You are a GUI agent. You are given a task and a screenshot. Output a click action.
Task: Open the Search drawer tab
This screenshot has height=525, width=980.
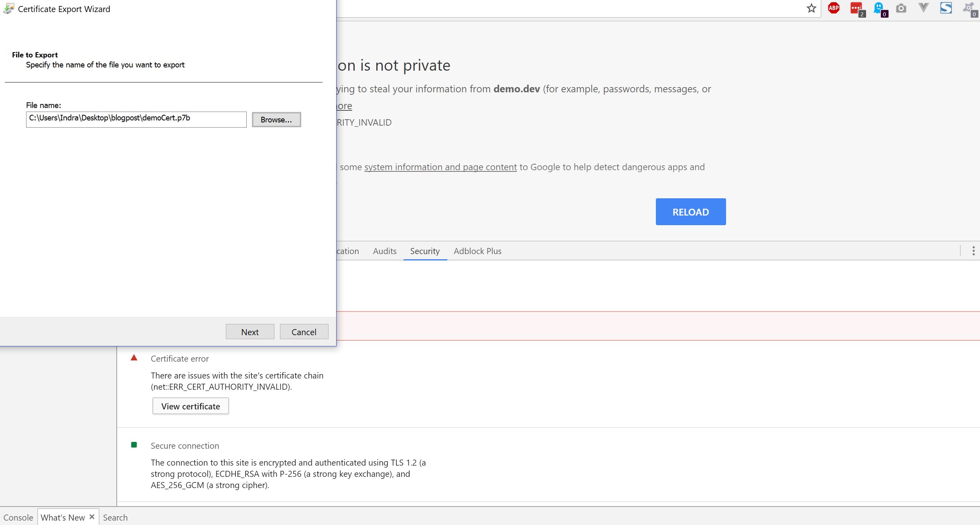click(115, 517)
